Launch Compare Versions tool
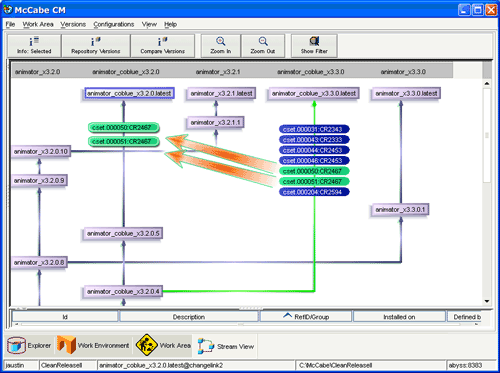Image resolution: width=500 pixels, height=373 pixels. (162, 46)
